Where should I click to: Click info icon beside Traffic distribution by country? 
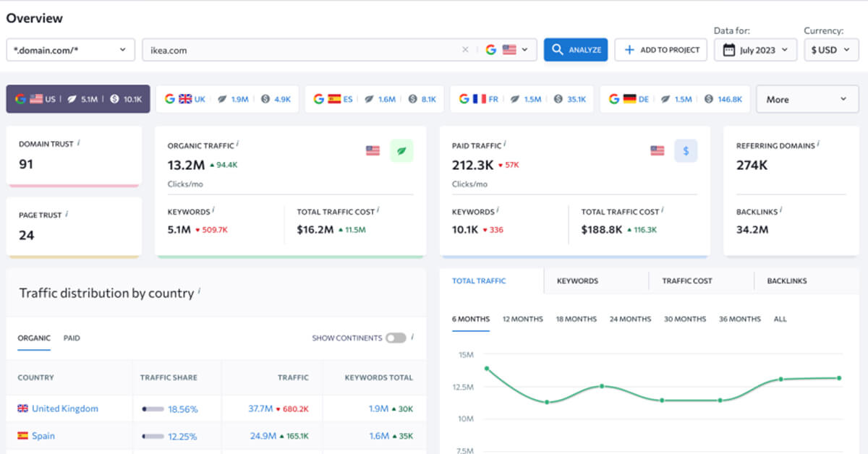(x=199, y=291)
